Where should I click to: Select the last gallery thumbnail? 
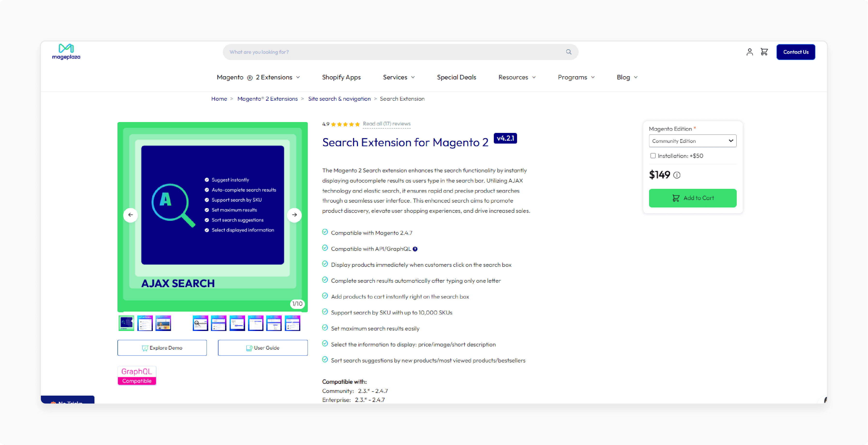click(292, 323)
